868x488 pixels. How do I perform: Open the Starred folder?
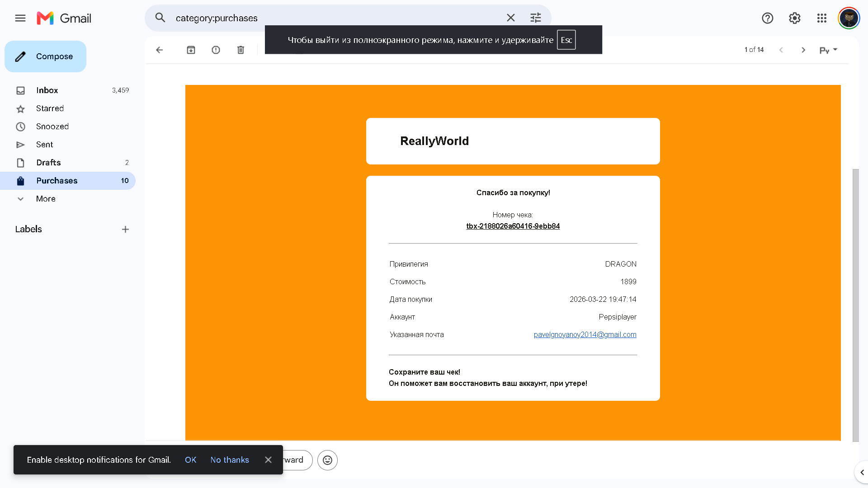coord(68,108)
